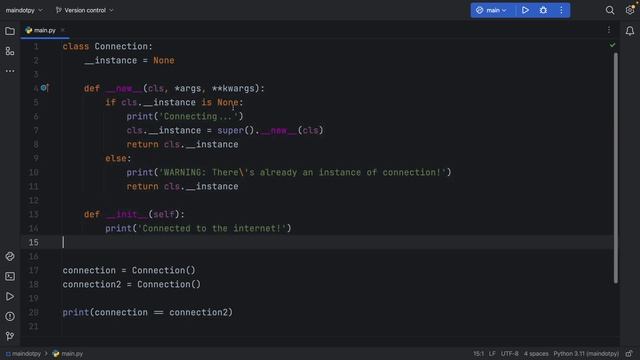Click 'connection2 = Connection()' on line 18
The height and width of the screenshot is (360, 640).
[x=131, y=284]
